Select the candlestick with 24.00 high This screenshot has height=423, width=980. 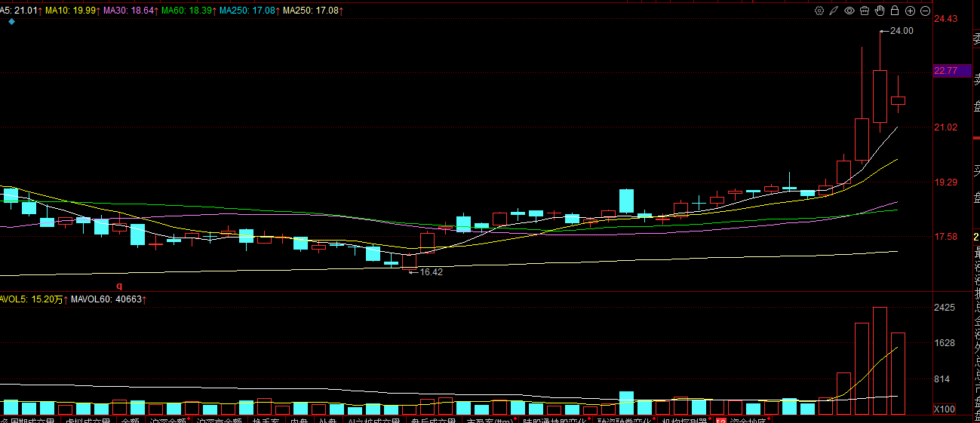point(880,97)
